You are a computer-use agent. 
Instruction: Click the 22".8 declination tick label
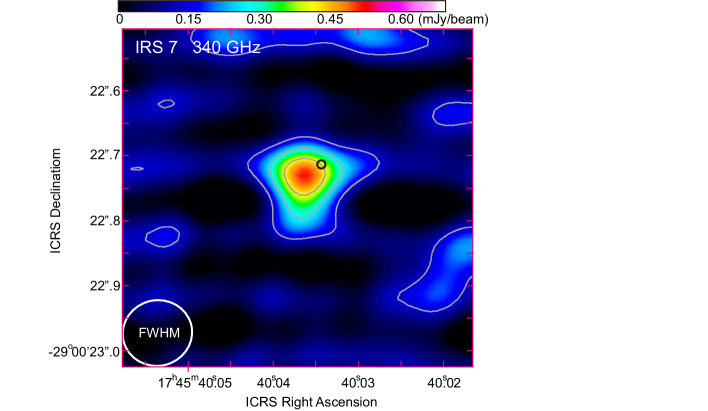tap(105, 221)
